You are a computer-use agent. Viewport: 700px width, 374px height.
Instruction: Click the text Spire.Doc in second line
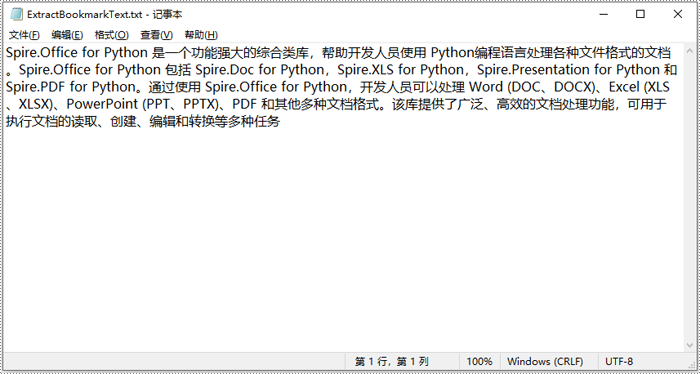tap(225, 70)
